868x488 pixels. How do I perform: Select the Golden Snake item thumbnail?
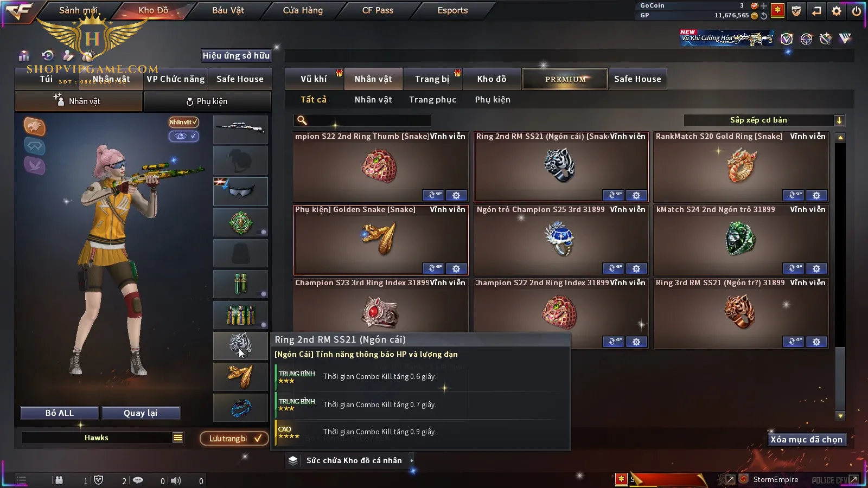click(x=380, y=239)
